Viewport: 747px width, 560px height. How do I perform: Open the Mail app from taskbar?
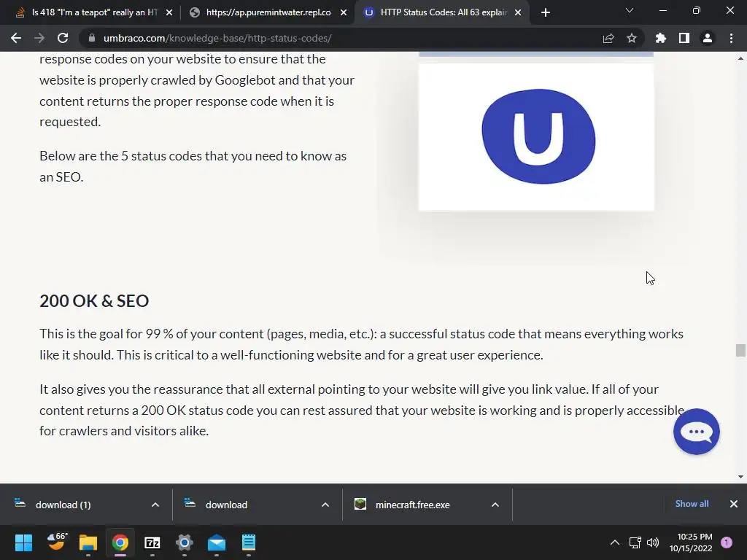point(217,542)
